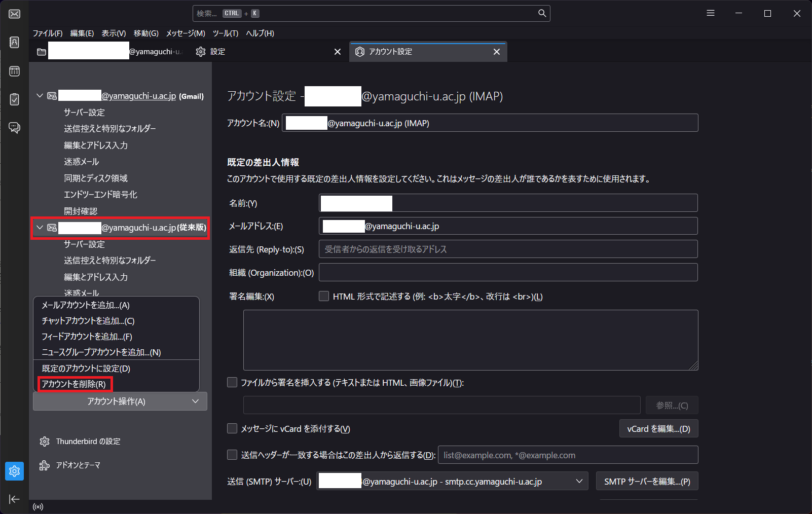Toggle メッセージに vCard を添付する checkbox

tap(232, 428)
